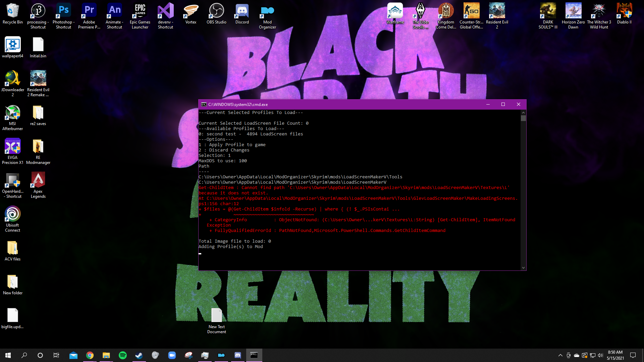
Task: Select the Diablo II desktop icon
Action: coord(625,14)
